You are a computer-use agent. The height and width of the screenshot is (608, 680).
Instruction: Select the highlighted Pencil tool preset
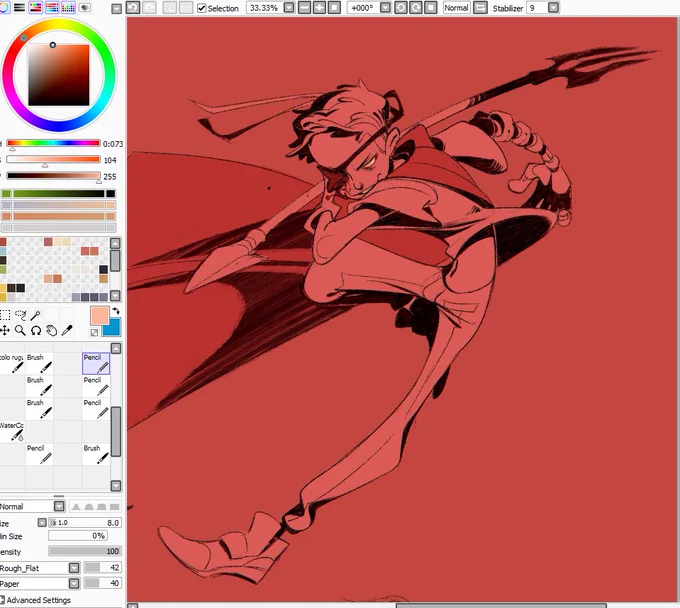[x=96, y=363]
